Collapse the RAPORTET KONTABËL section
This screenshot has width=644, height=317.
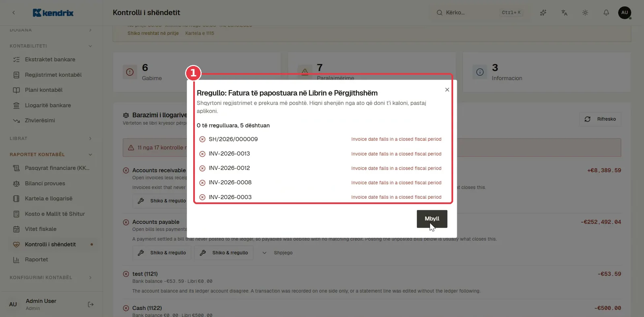click(51, 154)
